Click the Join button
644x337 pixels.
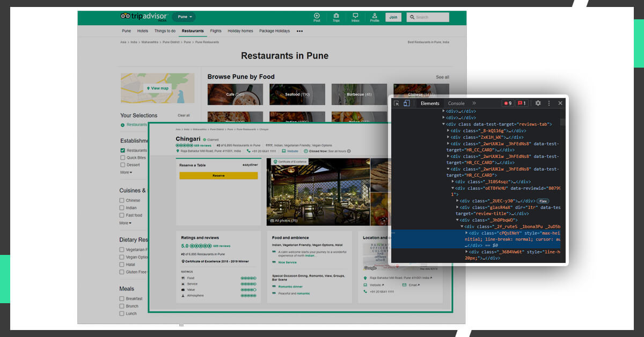pos(393,17)
